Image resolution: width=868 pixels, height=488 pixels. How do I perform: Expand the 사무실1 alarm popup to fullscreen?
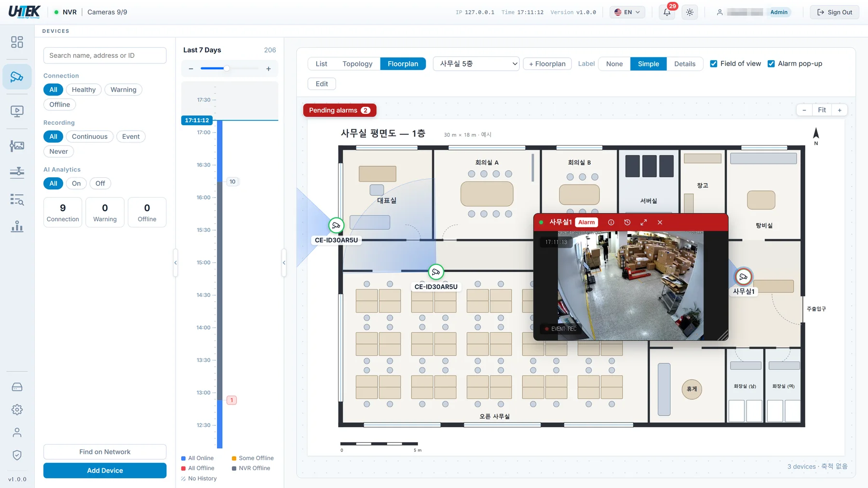pyautogui.click(x=643, y=223)
